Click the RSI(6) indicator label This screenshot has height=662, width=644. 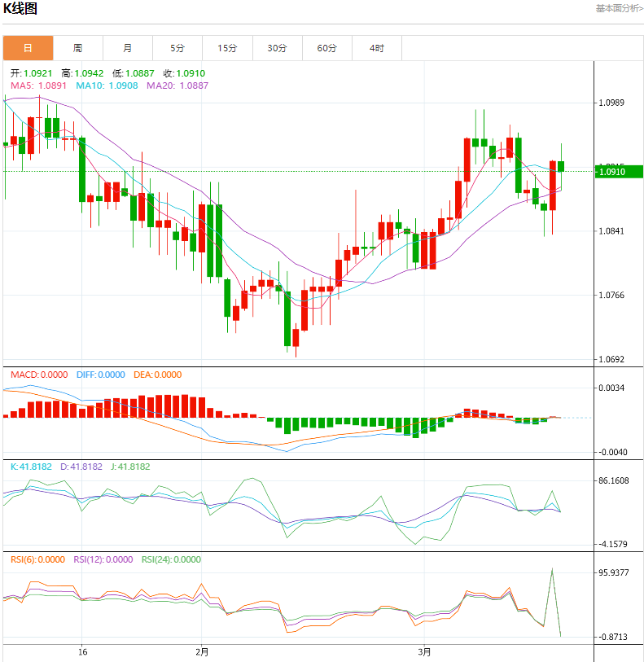37,560
